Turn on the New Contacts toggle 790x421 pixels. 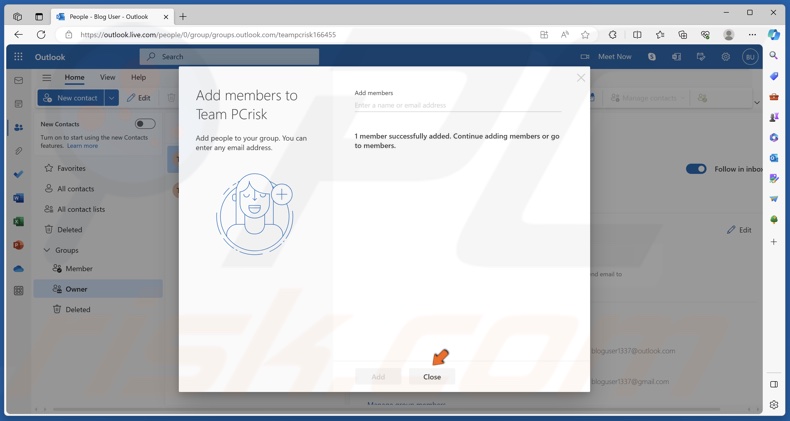click(145, 124)
